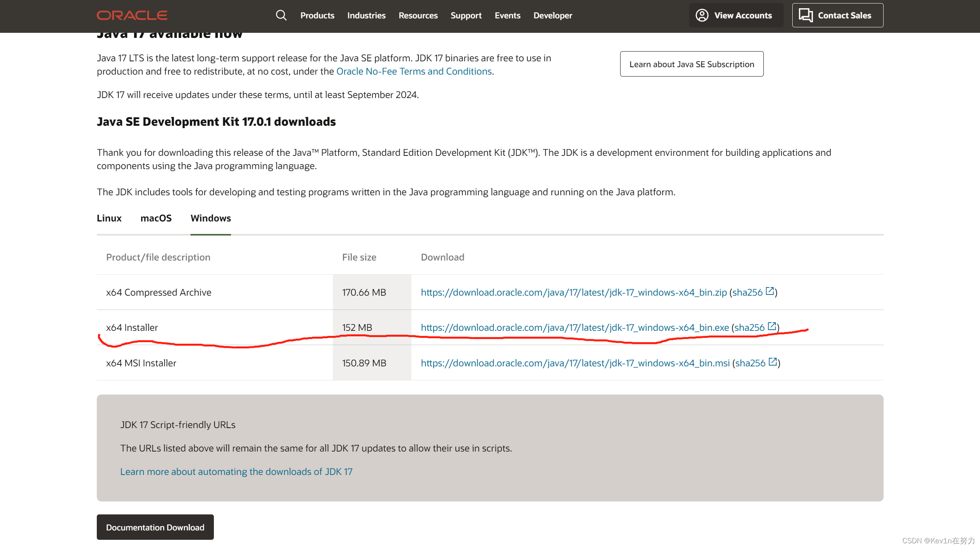Open external sha256 icon for zip file

click(770, 291)
